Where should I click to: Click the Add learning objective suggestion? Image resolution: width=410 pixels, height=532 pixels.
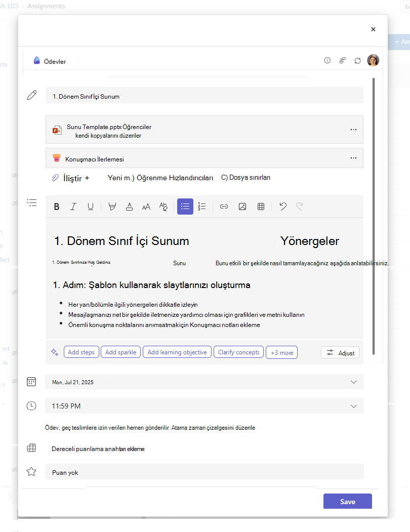tap(177, 352)
